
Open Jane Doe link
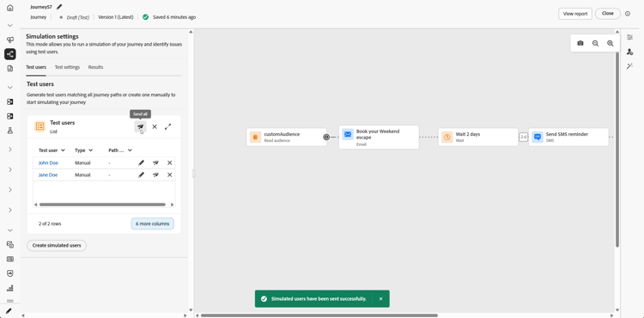pyautogui.click(x=48, y=175)
